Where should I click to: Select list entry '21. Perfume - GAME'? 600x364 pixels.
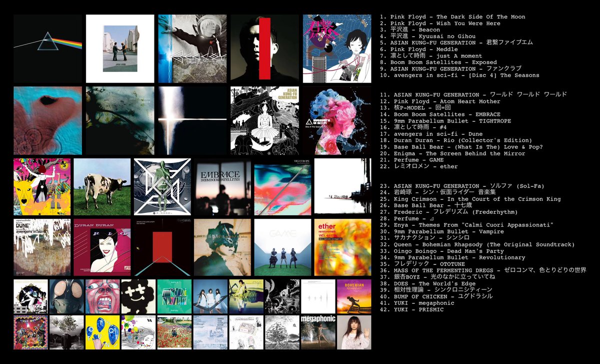coord(411,159)
